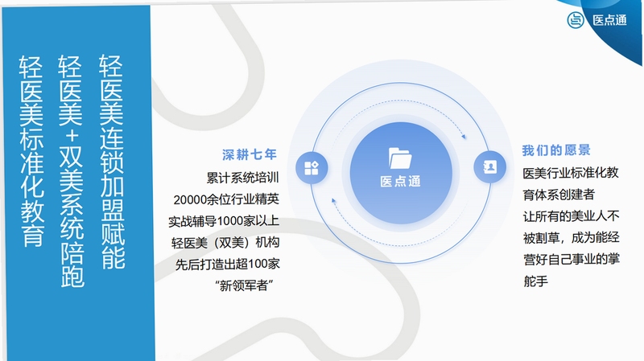Select the 医点通 label in the center circle

click(x=400, y=182)
